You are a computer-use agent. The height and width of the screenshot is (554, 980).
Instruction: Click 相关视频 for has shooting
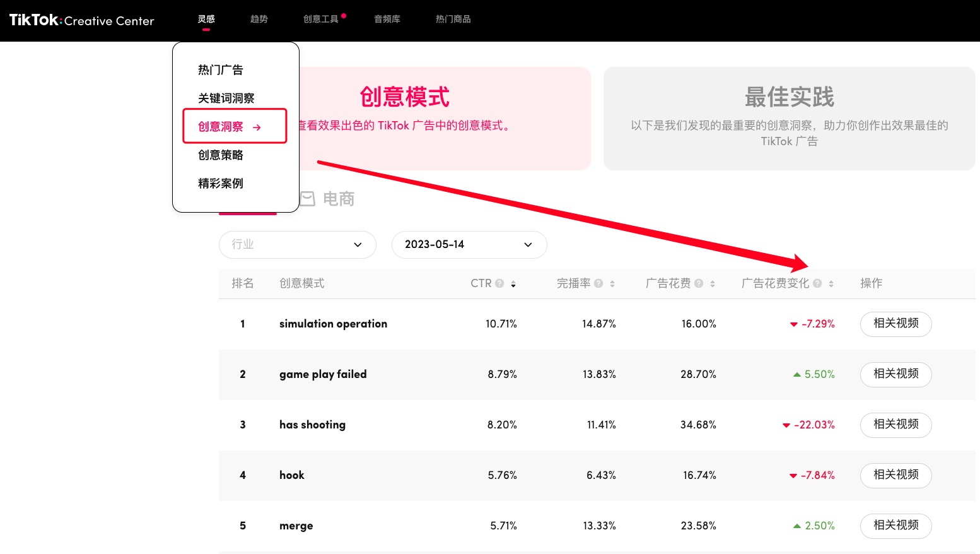pyautogui.click(x=895, y=425)
